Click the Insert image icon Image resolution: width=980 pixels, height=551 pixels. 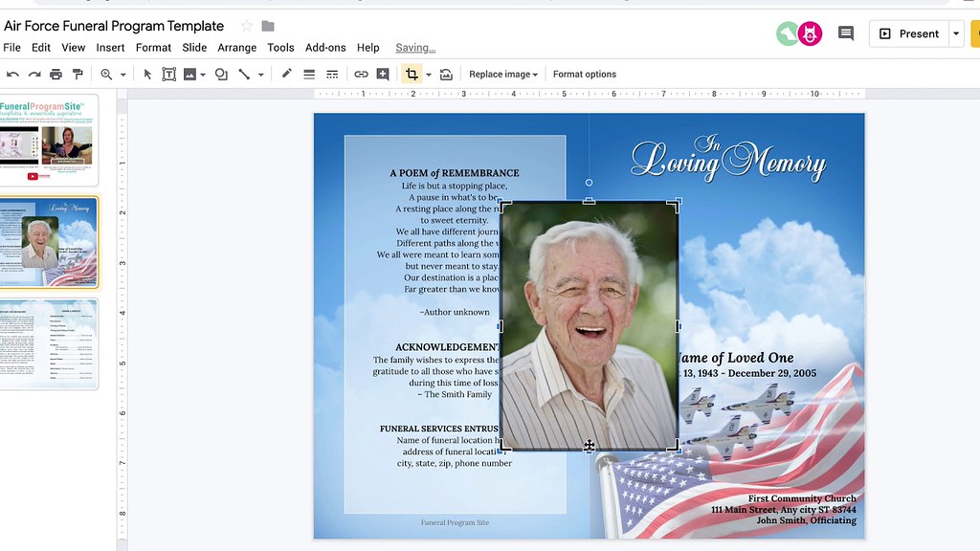[x=189, y=75]
